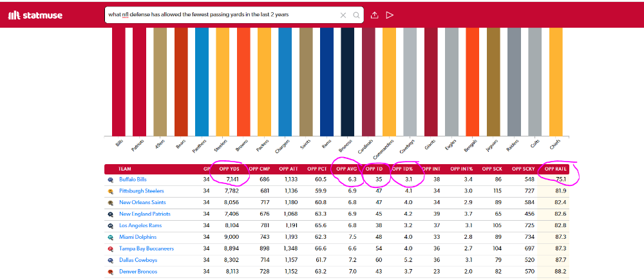The image size is (644, 280).
Task: Click the Saints 82.4 rating value
Action: 561,202
